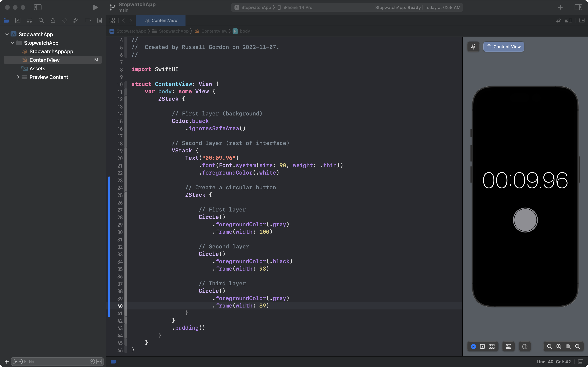Select the structure navigator icon
588x367 pixels.
coord(30,20)
